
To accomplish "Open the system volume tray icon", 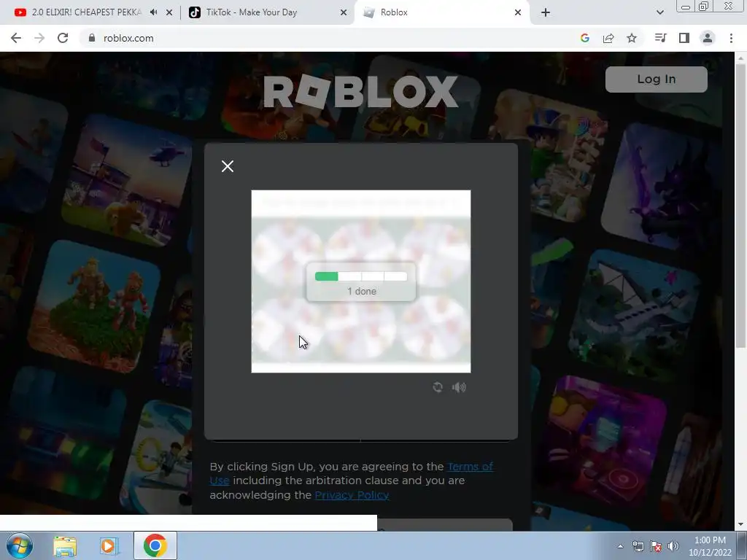I will (673, 547).
